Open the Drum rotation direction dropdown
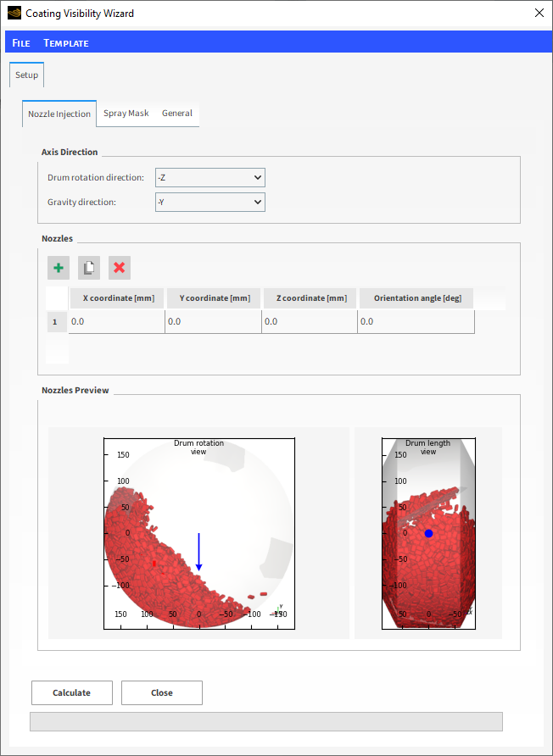Image resolution: width=553 pixels, height=756 pixels. pos(209,177)
